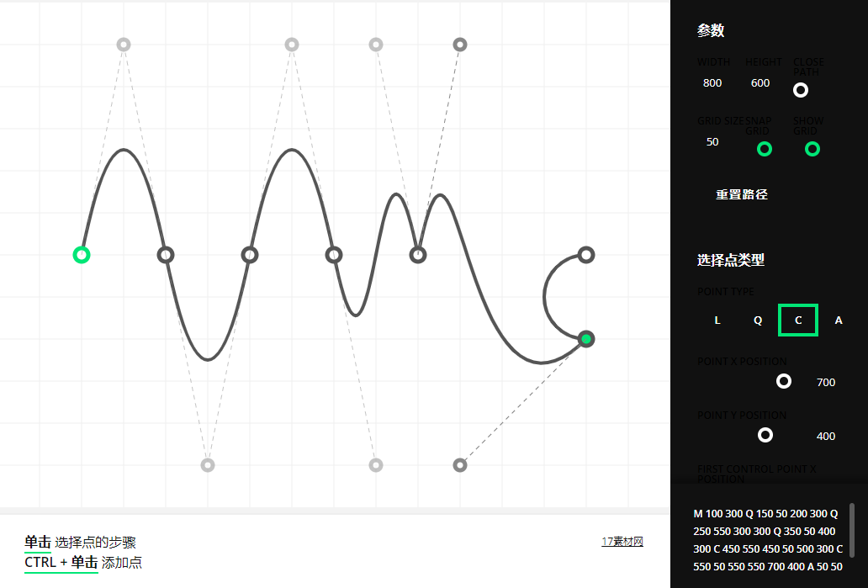Image resolution: width=868 pixels, height=588 pixels.
Task: Select the arc end point at right
Action: [586, 255]
